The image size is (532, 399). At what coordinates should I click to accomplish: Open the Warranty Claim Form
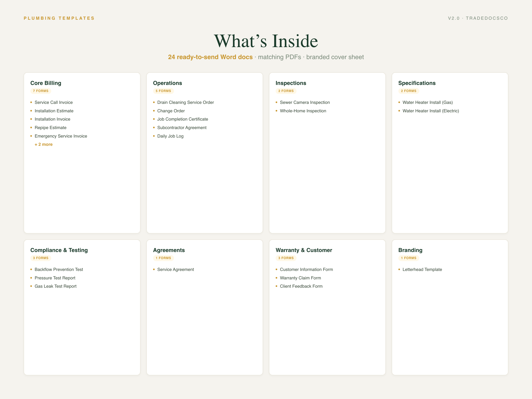[x=300, y=278]
